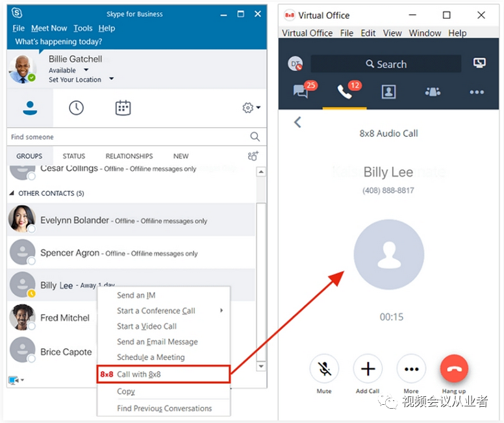The width and height of the screenshot is (504, 423).
Task: Click the Find someone search field
Action: tap(129, 137)
